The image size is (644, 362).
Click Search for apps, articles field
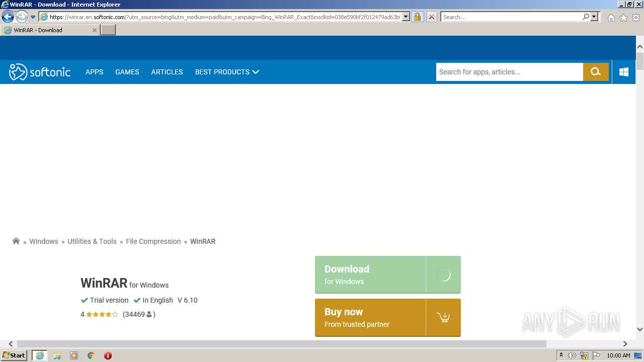tap(509, 72)
